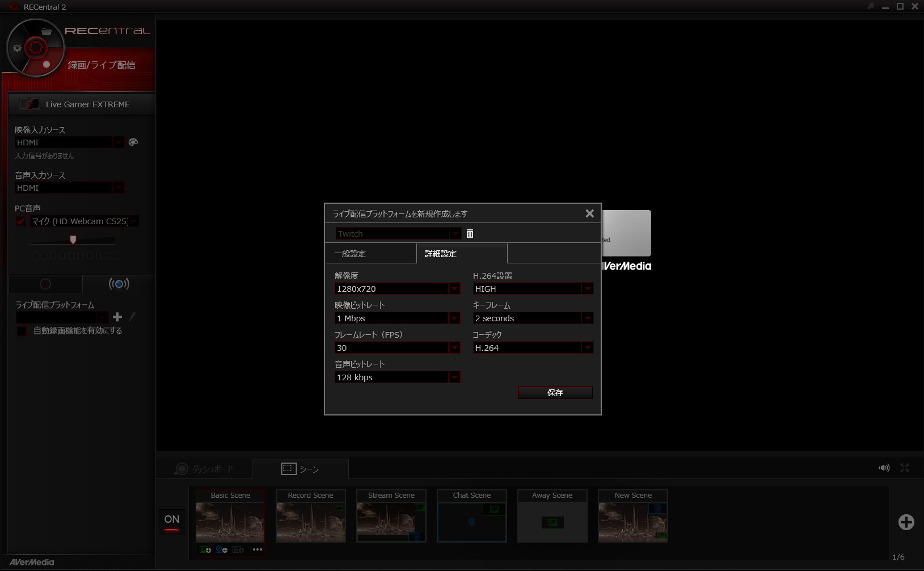Add image source to Basic Scene
The image size is (924, 571).
tap(205, 549)
